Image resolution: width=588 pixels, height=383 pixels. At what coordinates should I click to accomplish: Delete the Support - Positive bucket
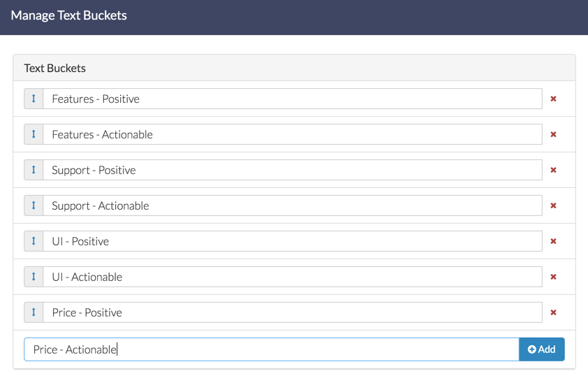click(553, 171)
